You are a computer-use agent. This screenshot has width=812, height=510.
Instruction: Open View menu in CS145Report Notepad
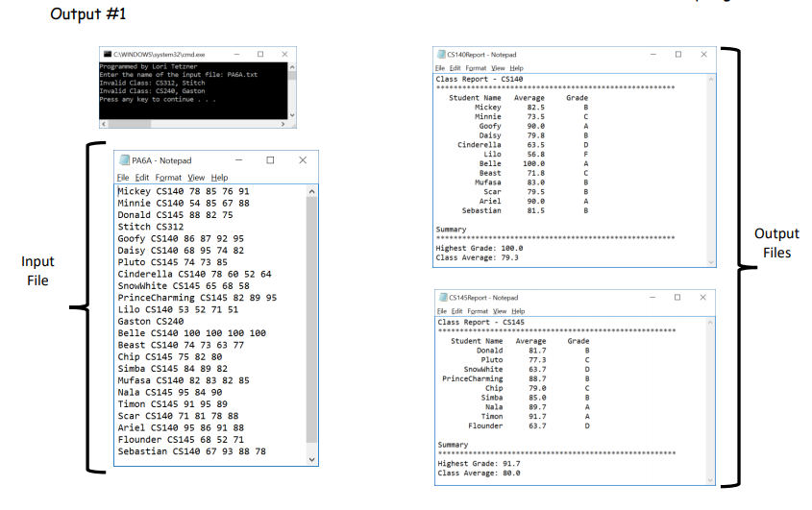point(500,311)
